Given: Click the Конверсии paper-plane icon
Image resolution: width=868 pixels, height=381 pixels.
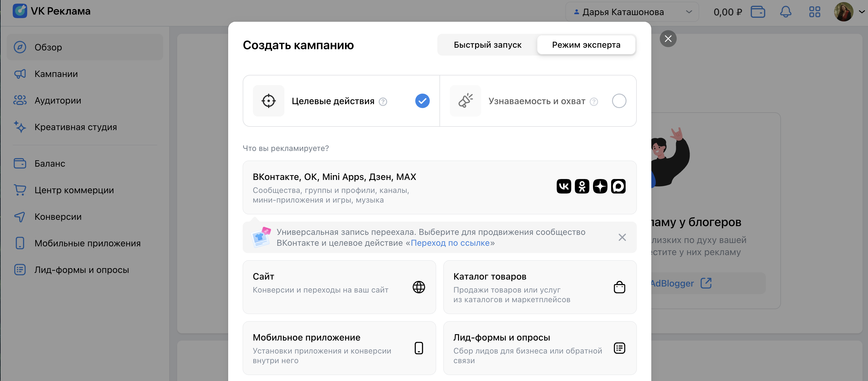Looking at the screenshot, I should (x=20, y=216).
